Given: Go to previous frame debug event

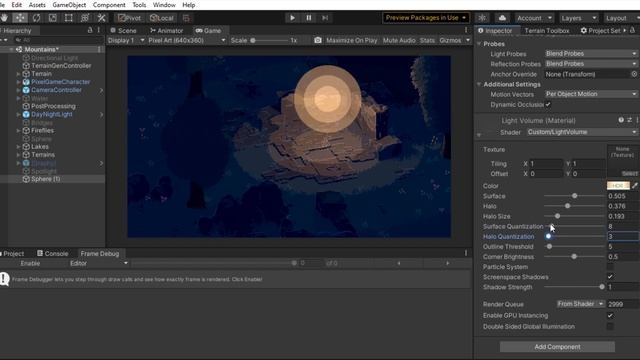Looking at the screenshot, I should pos(399,263).
